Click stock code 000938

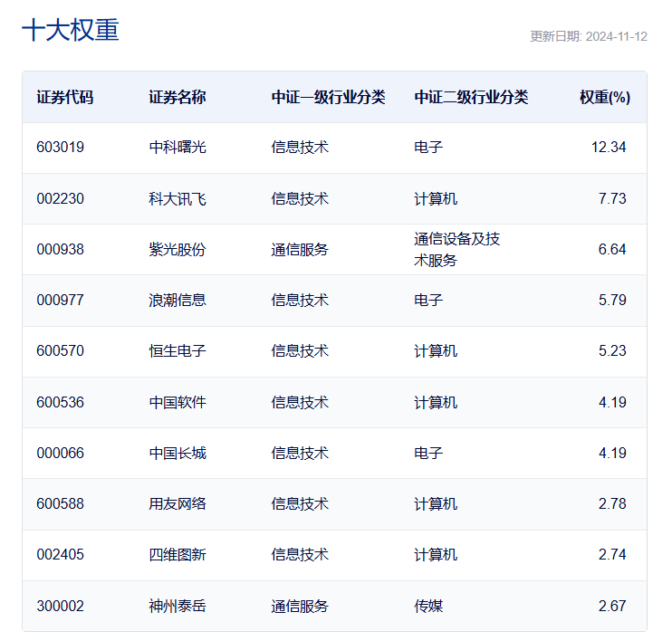[x=61, y=249]
